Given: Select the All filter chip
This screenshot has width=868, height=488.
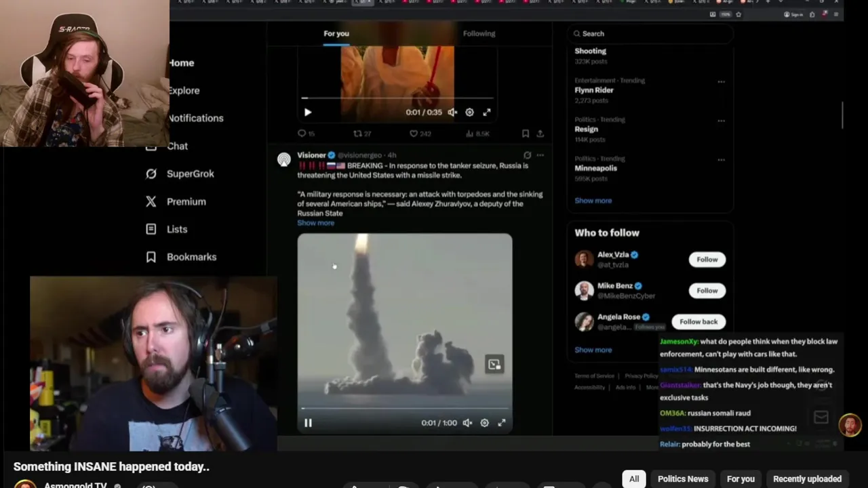Looking at the screenshot, I should [634, 479].
